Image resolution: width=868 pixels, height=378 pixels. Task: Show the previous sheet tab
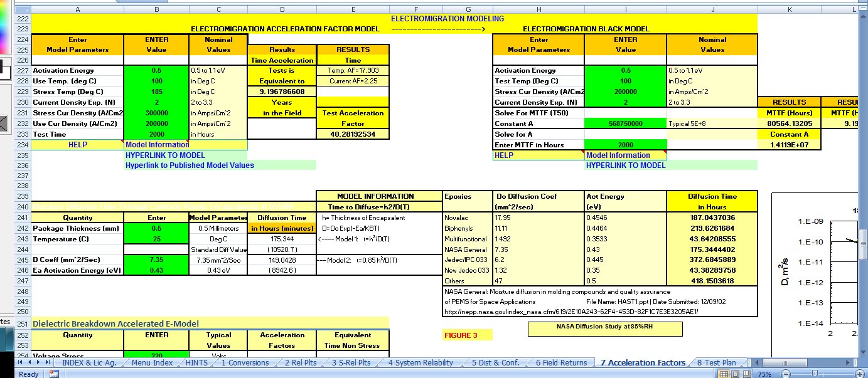coord(30,362)
